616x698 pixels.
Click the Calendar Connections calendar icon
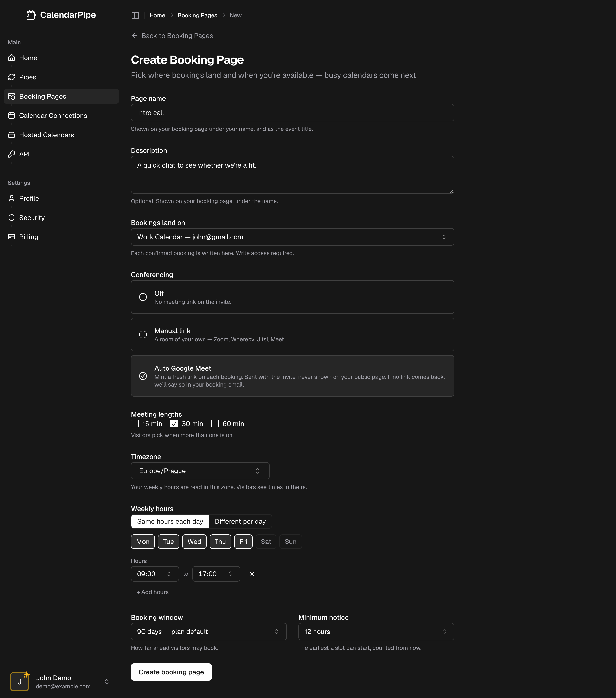[x=12, y=116]
